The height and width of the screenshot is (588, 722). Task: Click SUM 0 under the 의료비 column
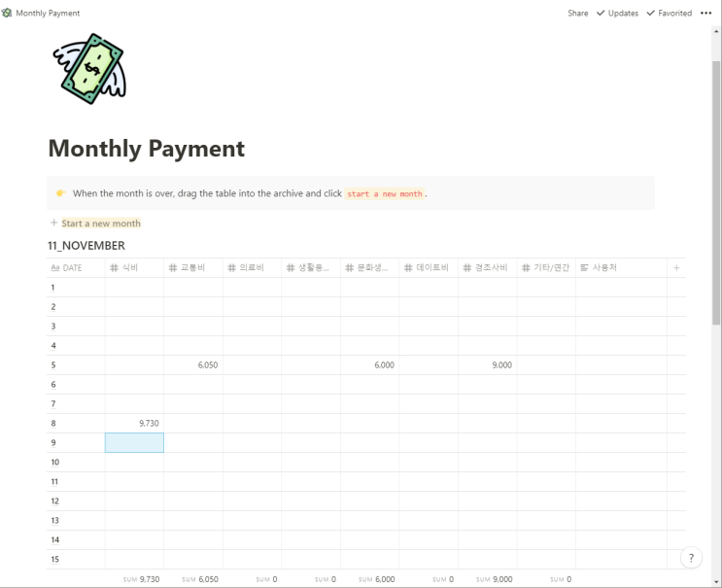(266, 579)
